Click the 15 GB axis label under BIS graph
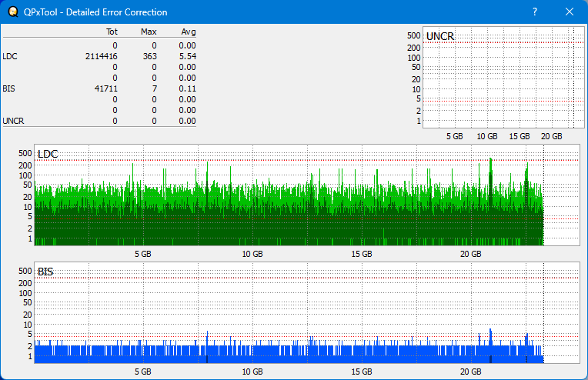The width and height of the screenshot is (588, 380). click(x=362, y=371)
